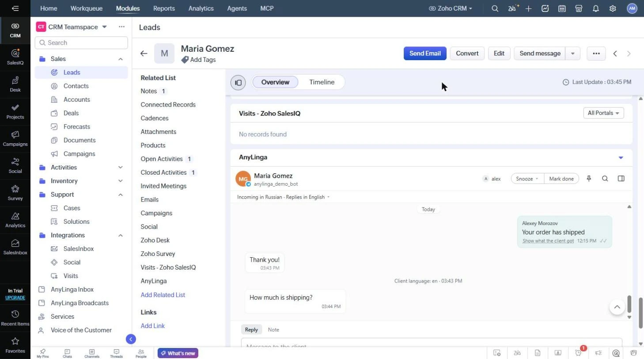Open Favorites star in the left rail
The width and height of the screenshot is (644, 359).
tap(15, 345)
